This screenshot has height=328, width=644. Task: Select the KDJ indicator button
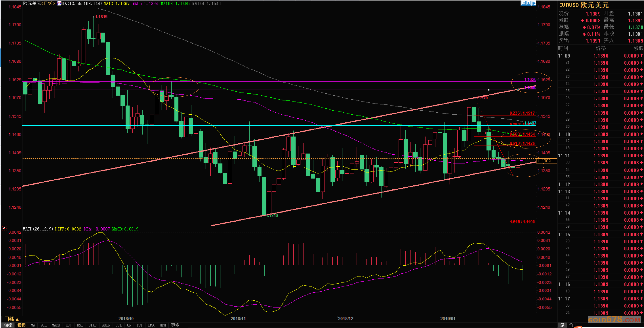68,325
